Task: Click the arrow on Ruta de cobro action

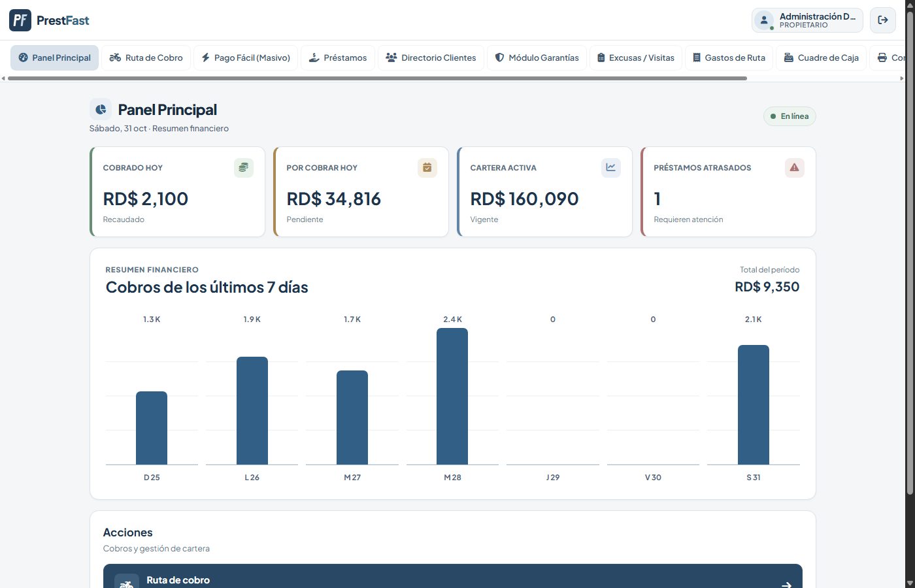Action: click(786, 585)
